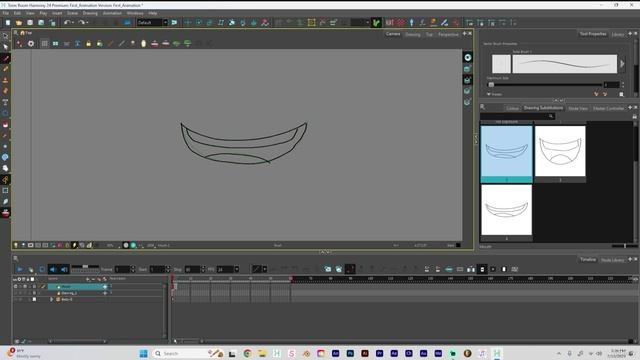Click the Frame number input field
Image resolution: width=640 pixels, height=360 pixels.
[x=122, y=269]
